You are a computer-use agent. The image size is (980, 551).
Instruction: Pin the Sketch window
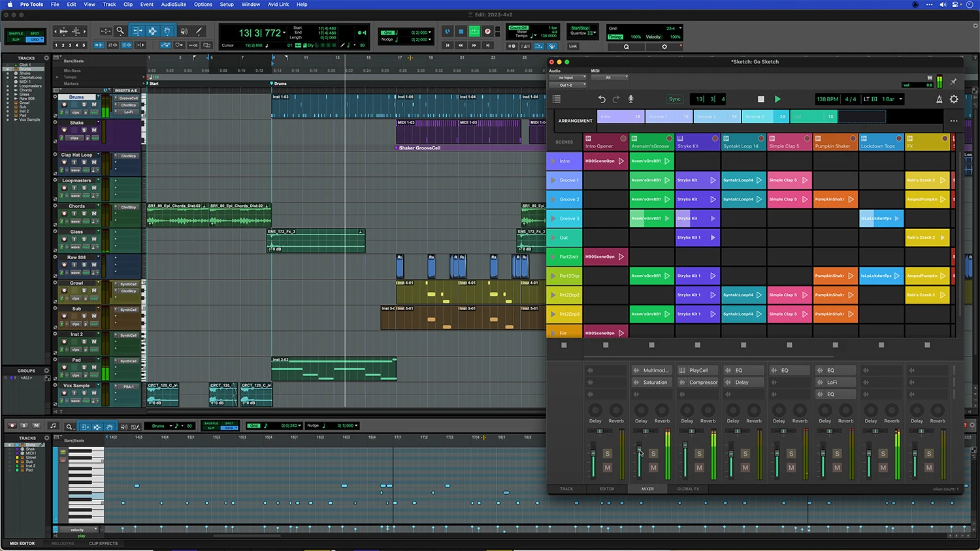[x=953, y=82]
